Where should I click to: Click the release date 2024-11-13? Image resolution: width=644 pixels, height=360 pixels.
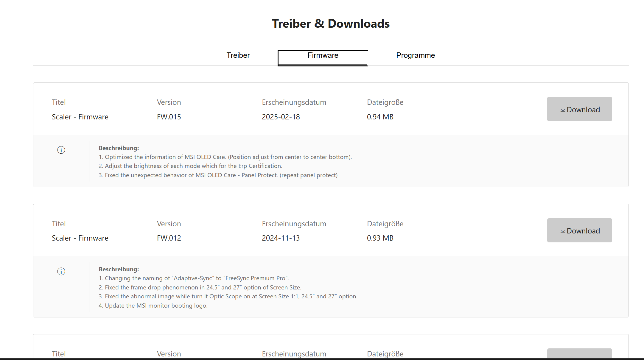coord(281,238)
